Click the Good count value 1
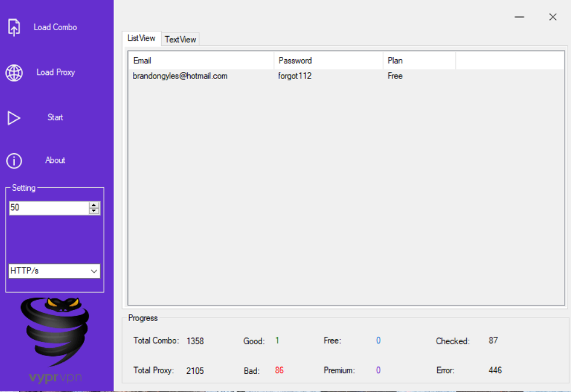571x392 pixels. [277, 341]
